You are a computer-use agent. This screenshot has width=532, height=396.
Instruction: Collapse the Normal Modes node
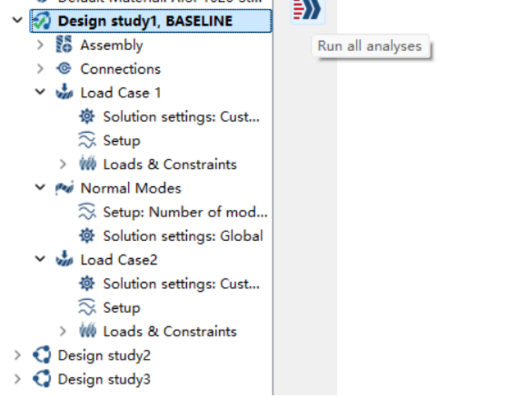[40, 188]
